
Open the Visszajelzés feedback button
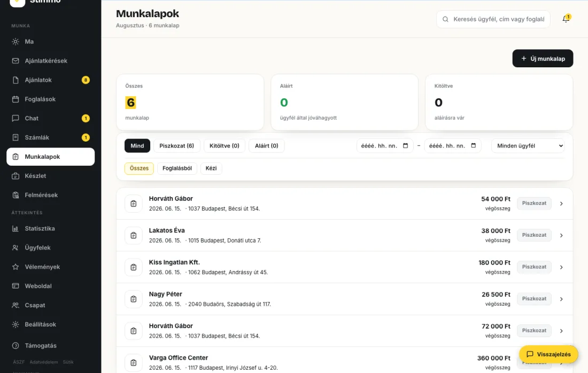(548, 354)
